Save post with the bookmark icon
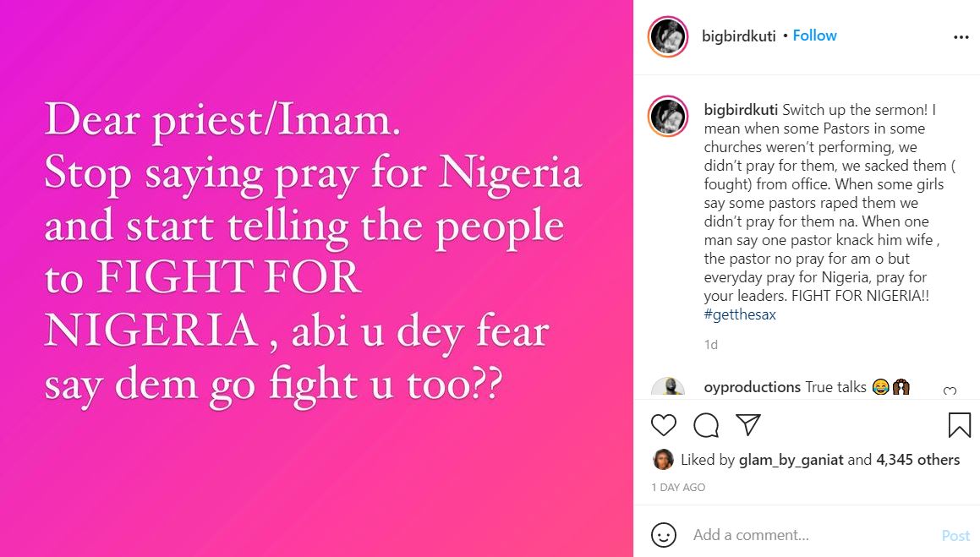980x557 pixels. coord(959,424)
